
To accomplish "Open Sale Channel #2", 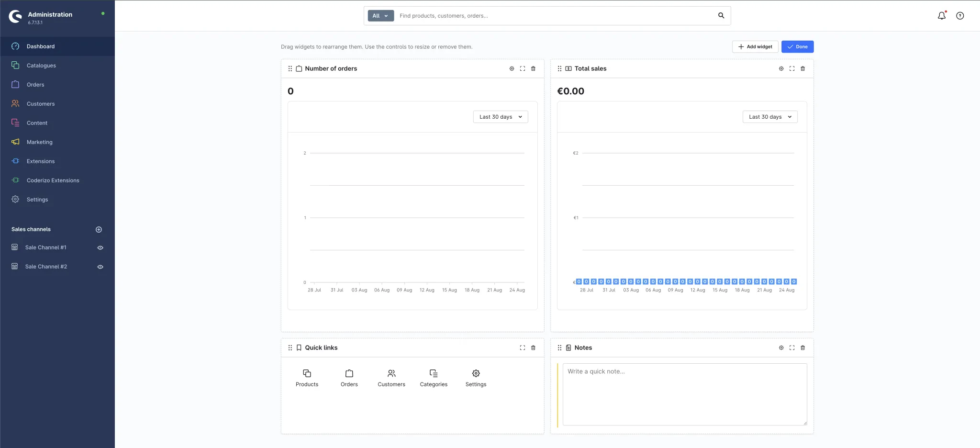I will click(x=46, y=267).
